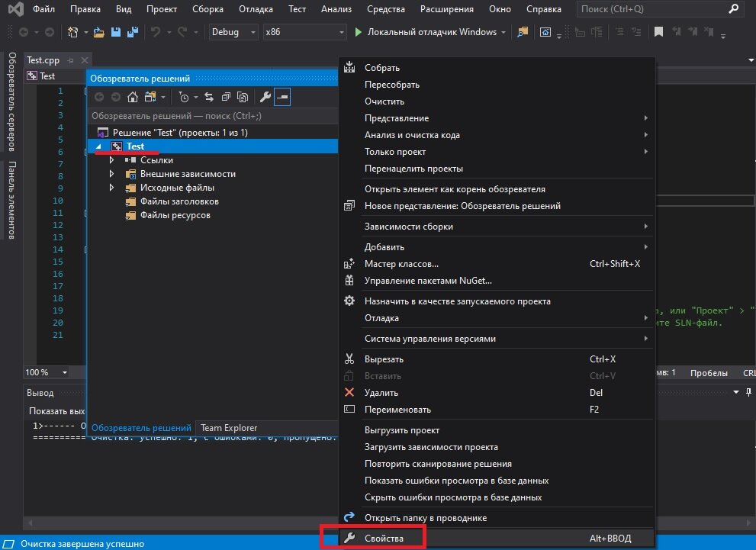Expand the Исходные файлы folder node

tap(112, 188)
